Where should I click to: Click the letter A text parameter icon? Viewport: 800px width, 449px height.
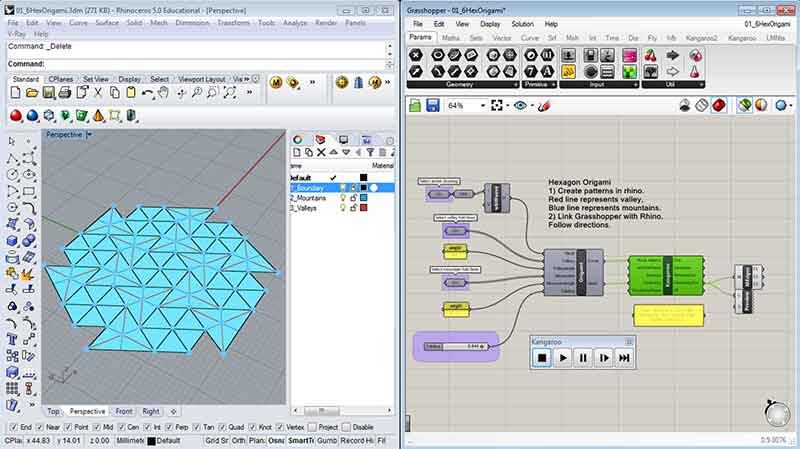coord(547,72)
